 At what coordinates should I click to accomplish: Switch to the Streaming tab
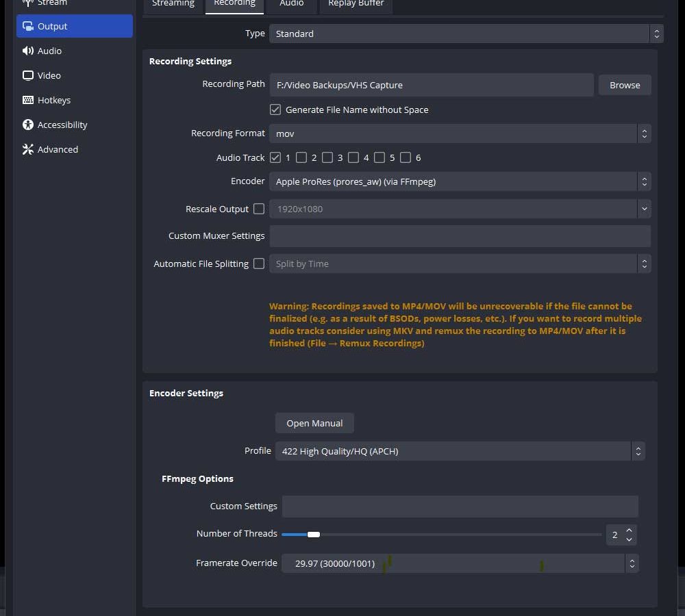click(173, 4)
